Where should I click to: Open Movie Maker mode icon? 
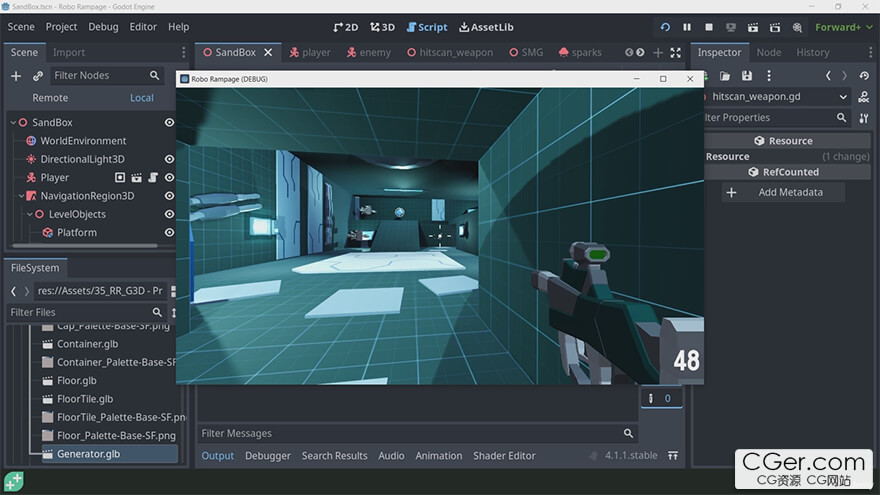797,27
